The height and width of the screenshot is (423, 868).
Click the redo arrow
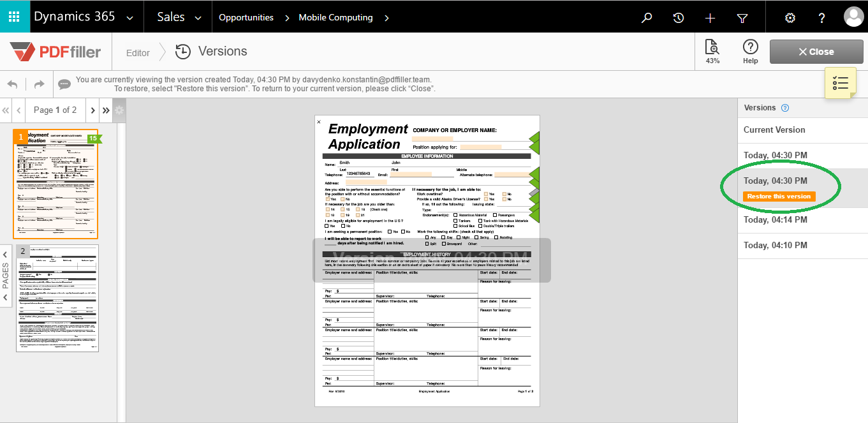39,84
